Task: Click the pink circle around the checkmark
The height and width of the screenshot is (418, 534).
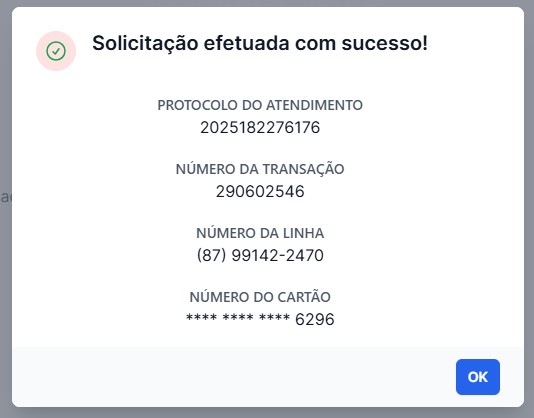Action: 56,51
